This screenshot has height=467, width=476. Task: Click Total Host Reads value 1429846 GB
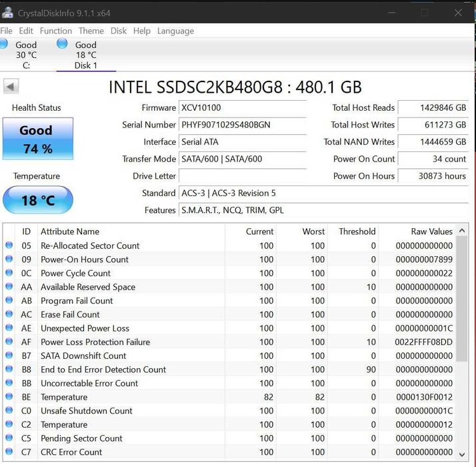(433, 108)
